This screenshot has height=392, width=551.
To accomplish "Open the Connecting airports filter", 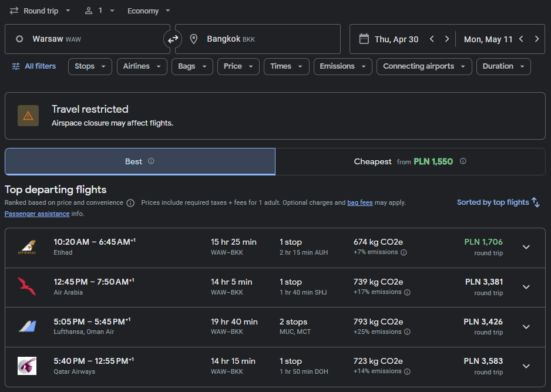I will point(424,66).
